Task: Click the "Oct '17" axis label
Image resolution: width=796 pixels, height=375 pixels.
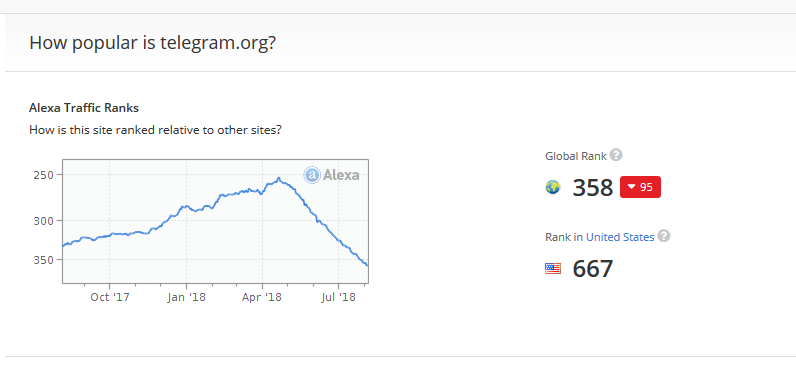Action: coord(110,297)
